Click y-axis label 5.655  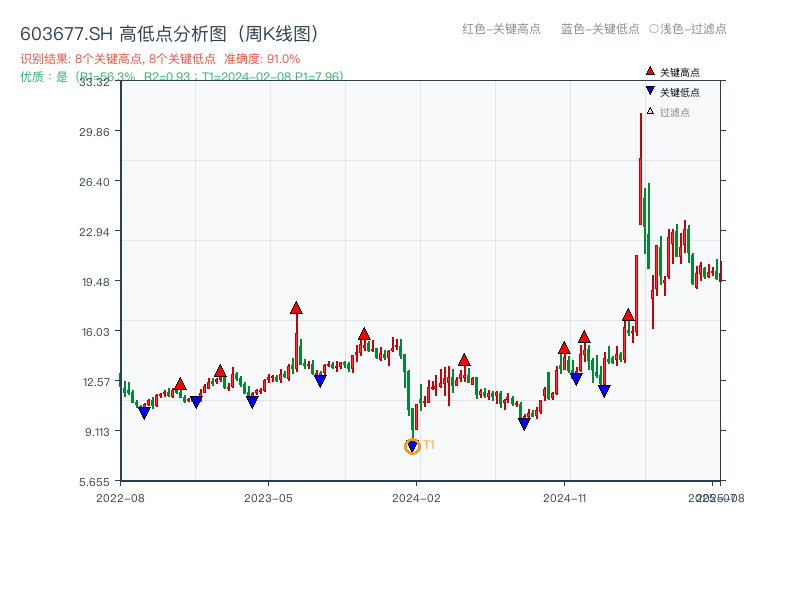94,482
